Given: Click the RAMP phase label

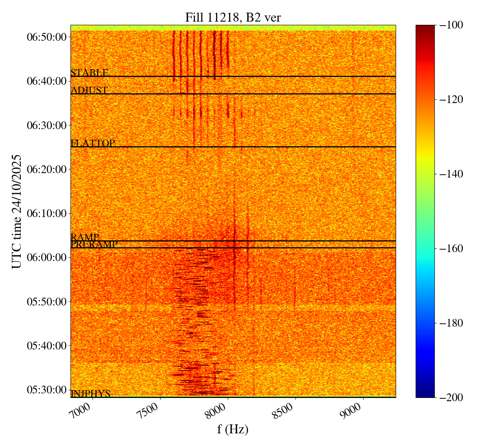Looking at the screenshot, I should click(x=85, y=237).
